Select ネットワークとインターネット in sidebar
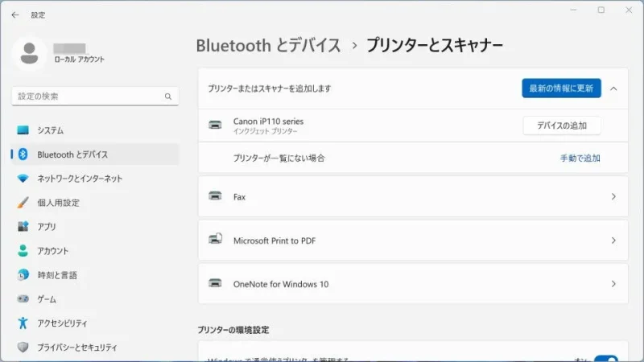The image size is (644, 362). pyautogui.click(x=80, y=179)
